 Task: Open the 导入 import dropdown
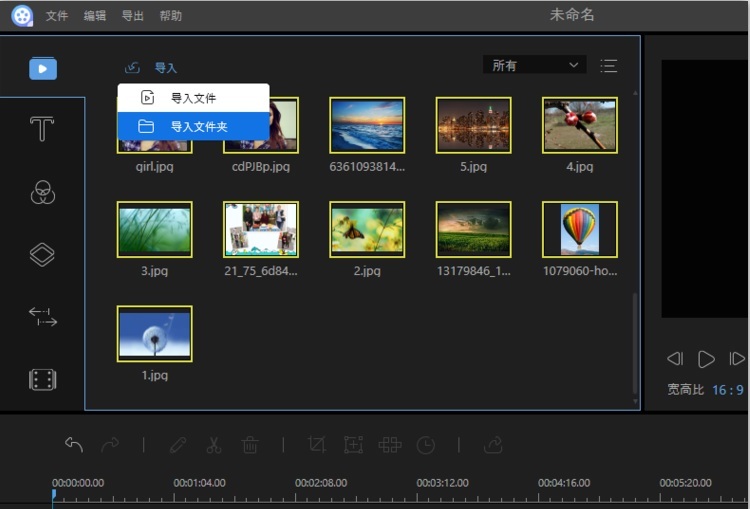click(x=152, y=68)
